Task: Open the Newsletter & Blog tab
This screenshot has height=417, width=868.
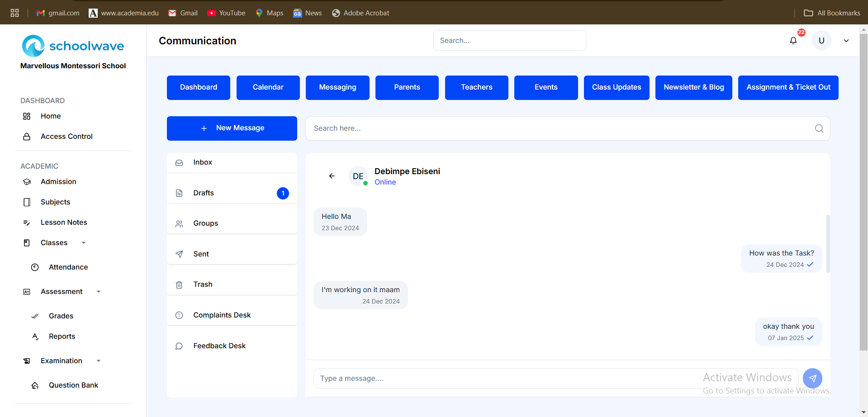Action: click(x=694, y=87)
